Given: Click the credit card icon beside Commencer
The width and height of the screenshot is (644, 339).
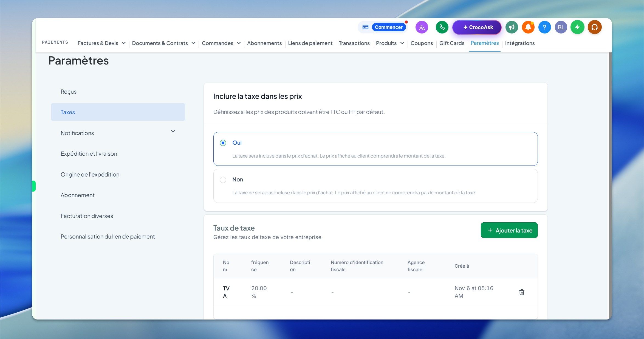Looking at the screenshot, I should pos(365,27).
